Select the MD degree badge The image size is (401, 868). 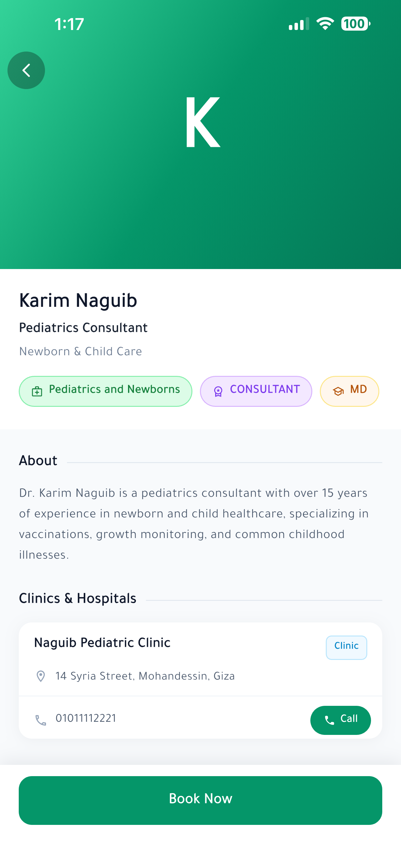coord(349,391)
